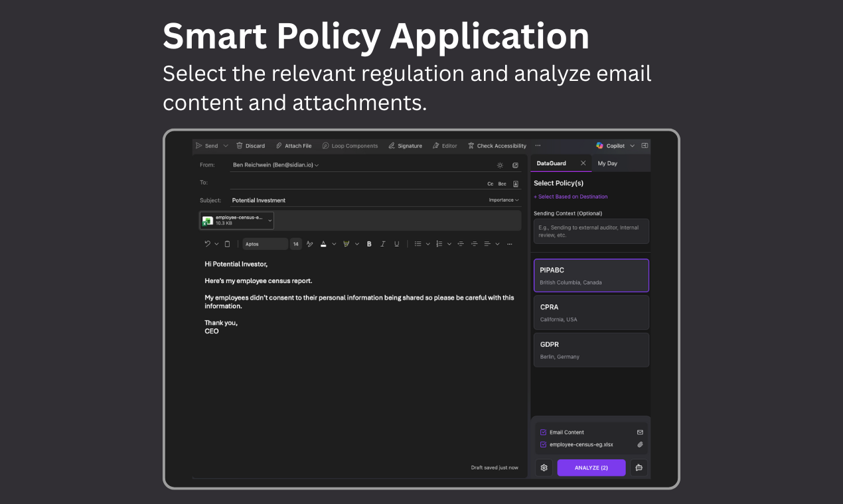Apply italic formatting in the editor
Screen dimensions: 843x504
pos(383,243)
